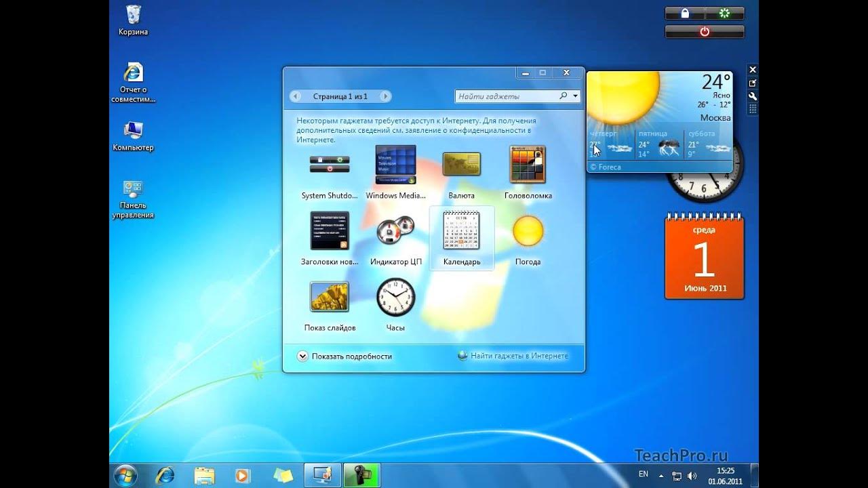The image size is (868, 488).
Task: Click the green restart button on shutdown gadget
Action: coord(724,14)
